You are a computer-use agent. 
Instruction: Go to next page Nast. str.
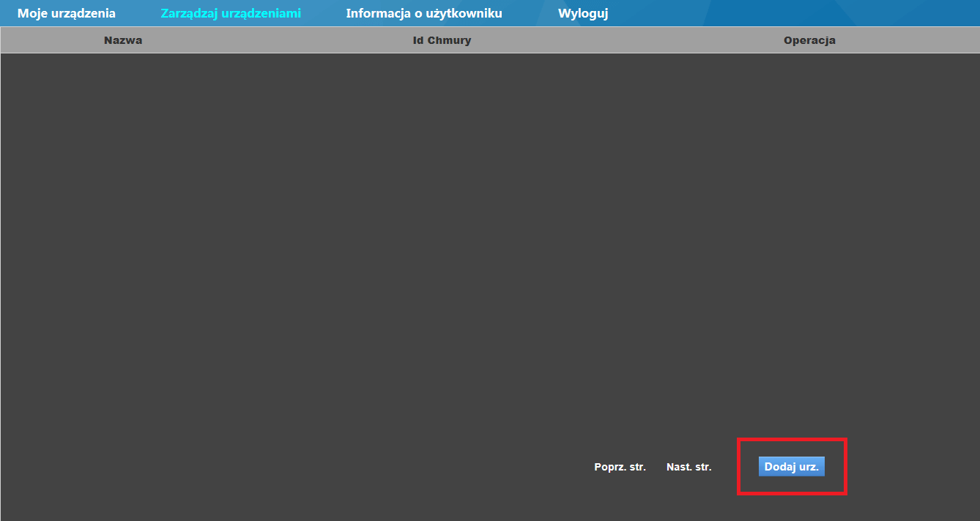coord(689,467)
